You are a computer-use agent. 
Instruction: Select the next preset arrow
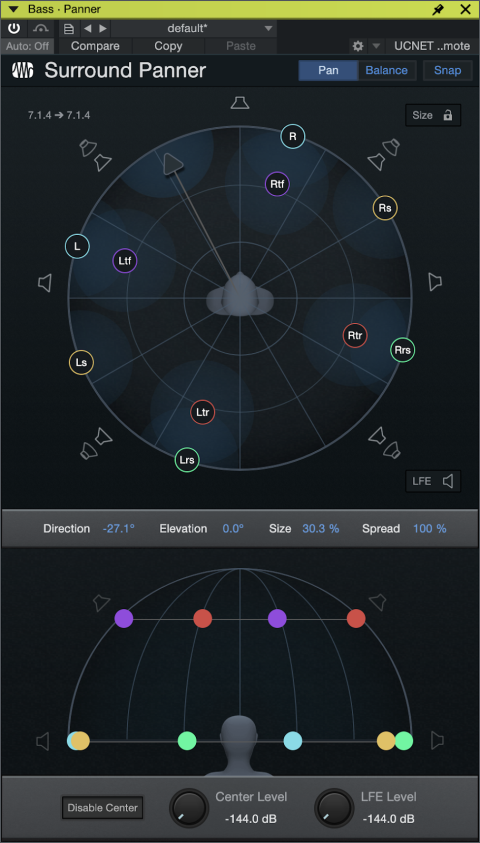click(103, 28)
